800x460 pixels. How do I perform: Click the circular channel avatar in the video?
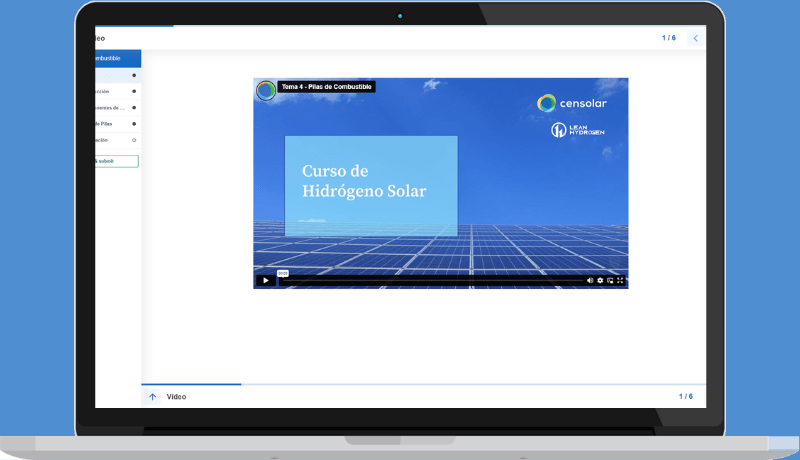pyautogui.click(x=265, y=90)
